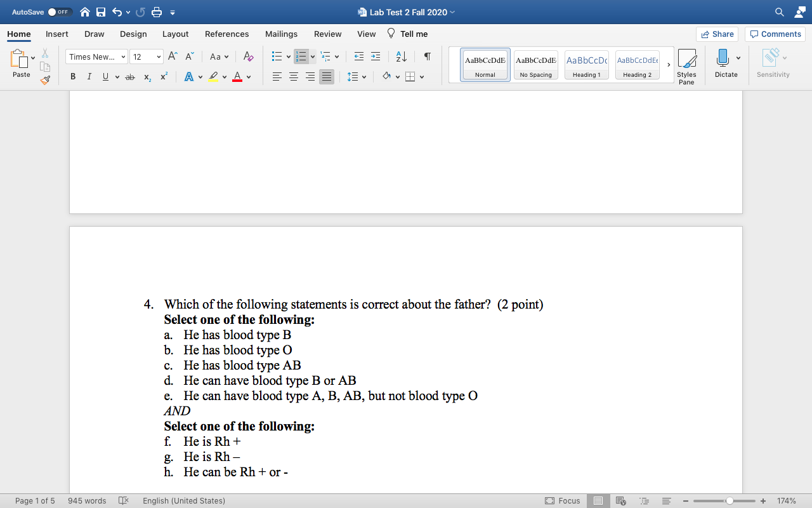Viewport: 812px width, 508px height.
Task: Increase font size with larger A
Action: tap(173, 57)
